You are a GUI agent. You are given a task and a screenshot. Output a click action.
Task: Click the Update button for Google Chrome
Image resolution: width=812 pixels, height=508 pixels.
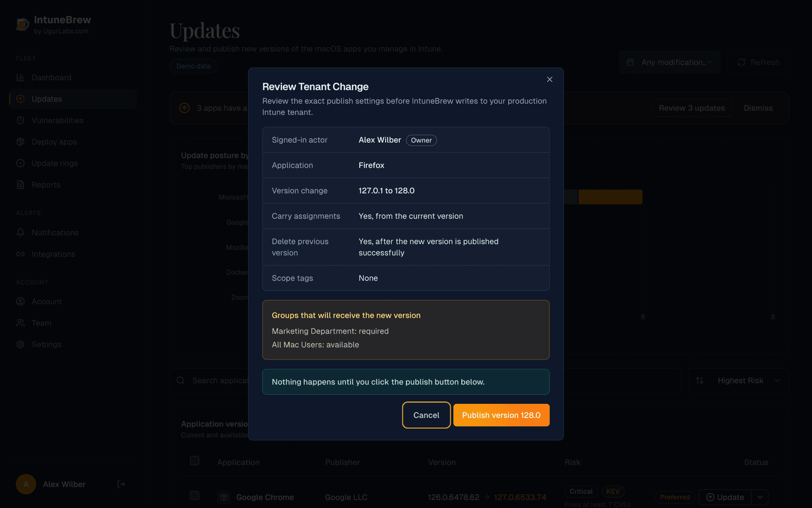click(725, 497)
